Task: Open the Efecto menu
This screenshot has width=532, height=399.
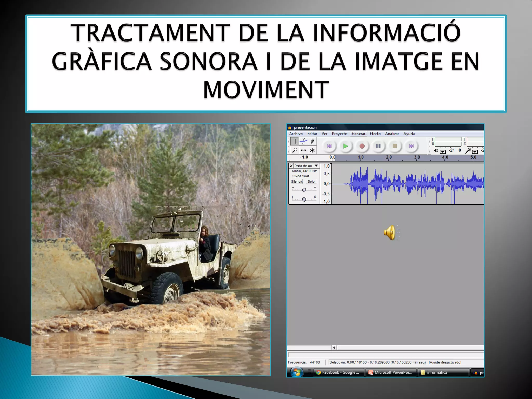Action: tap(375, 134)
